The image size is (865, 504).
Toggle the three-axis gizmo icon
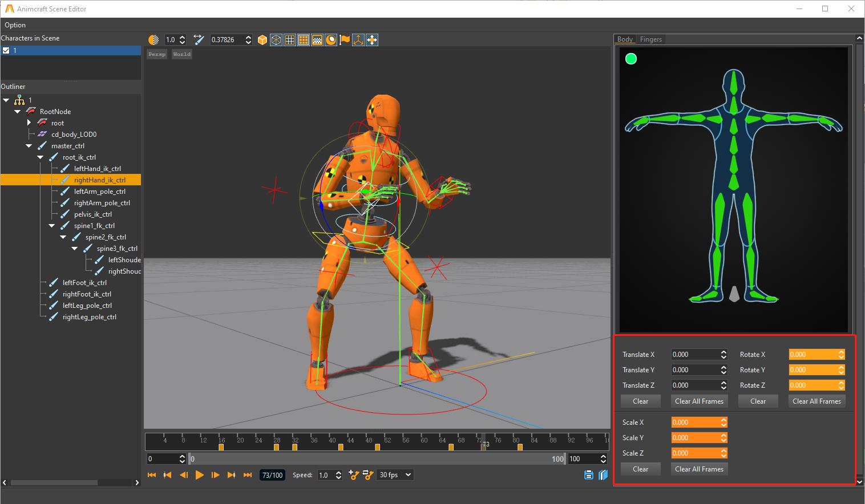tap(358, 40)
